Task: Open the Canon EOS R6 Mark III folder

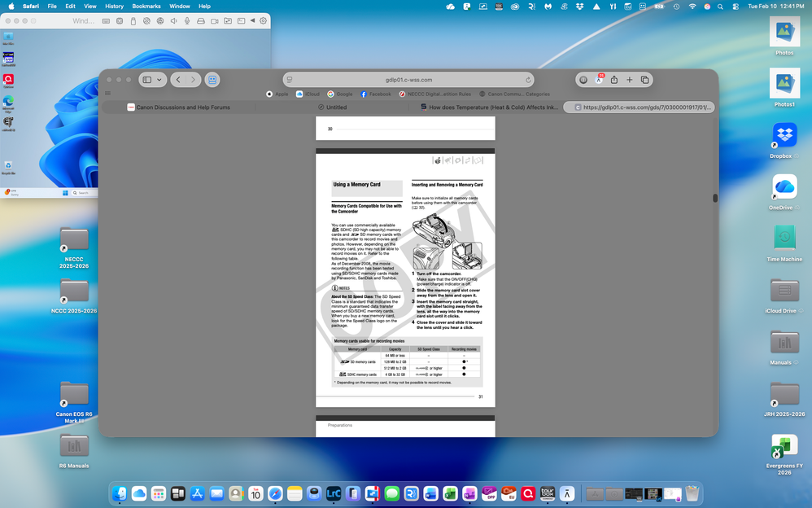Action: pyautogui.click(x=74, y=394)
